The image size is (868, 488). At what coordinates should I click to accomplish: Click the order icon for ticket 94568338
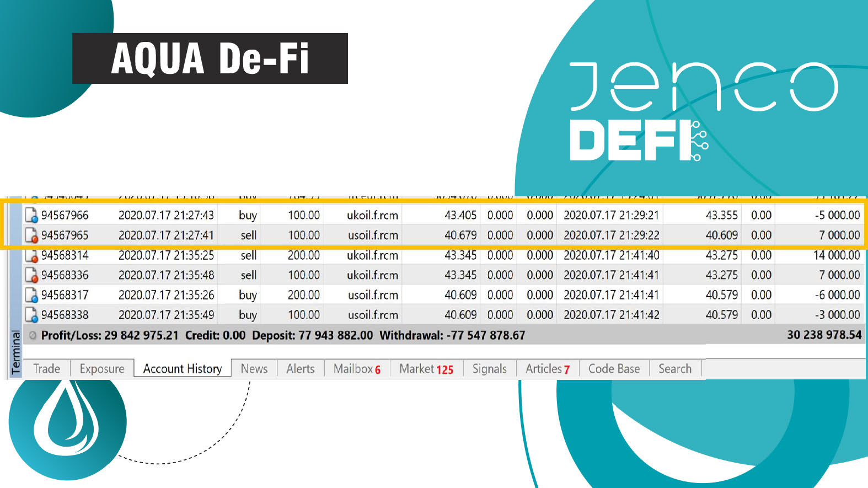point(32,315)
